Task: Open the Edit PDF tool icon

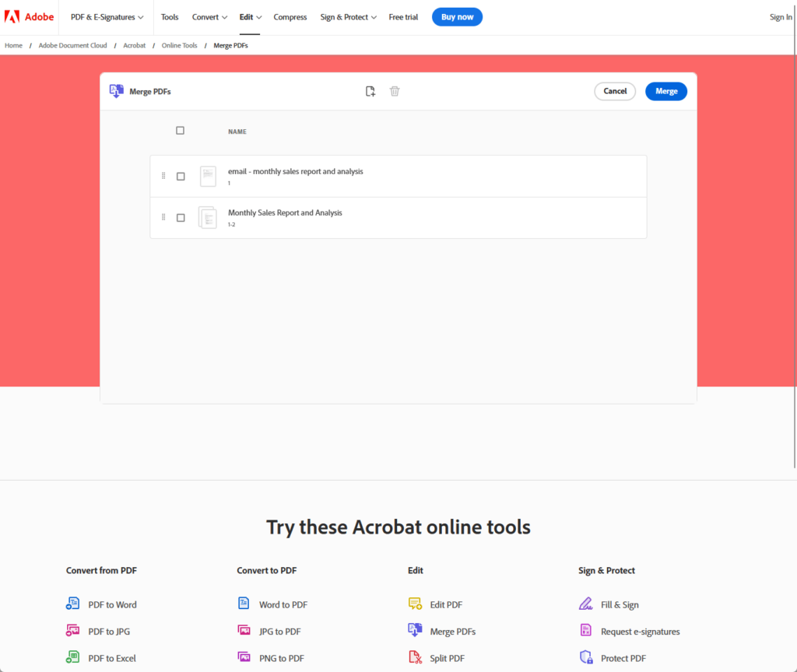Action: [x=415, y=604]
